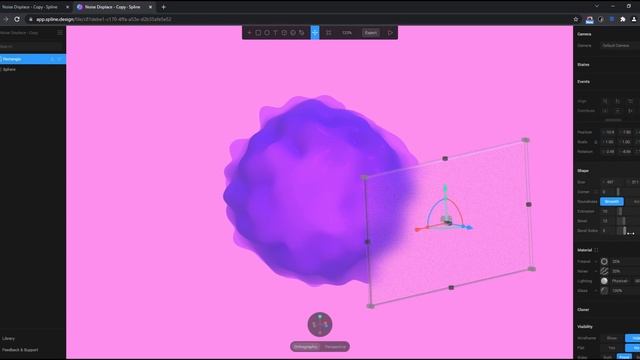Click Position Y value field
This screenshot has height=360, width=640.
click(626, 132)
